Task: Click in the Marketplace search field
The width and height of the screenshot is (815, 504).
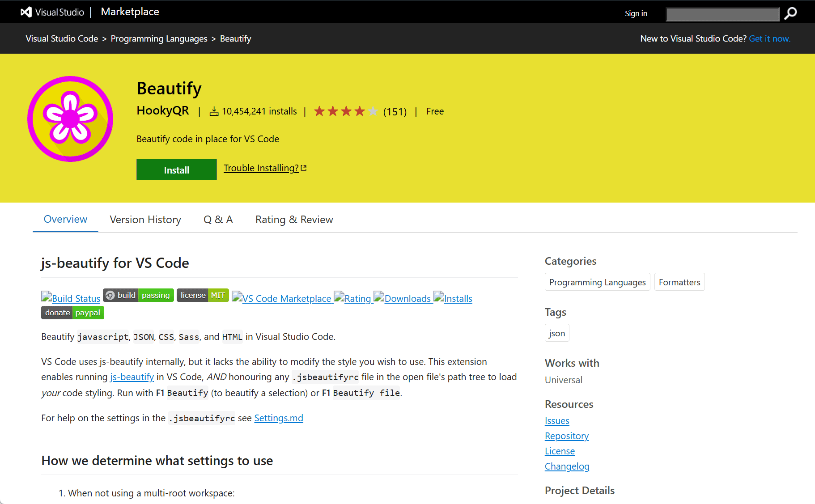Action: tap(722, 14)
